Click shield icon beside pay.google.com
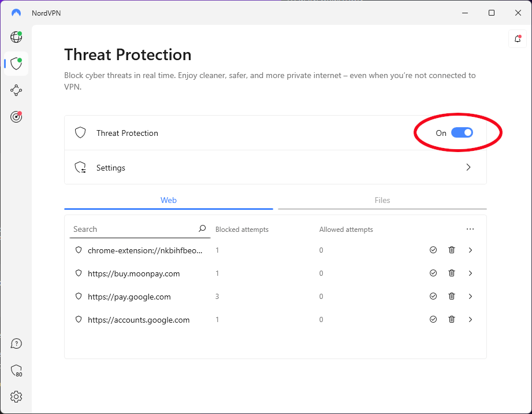 (x=79, y=296)
